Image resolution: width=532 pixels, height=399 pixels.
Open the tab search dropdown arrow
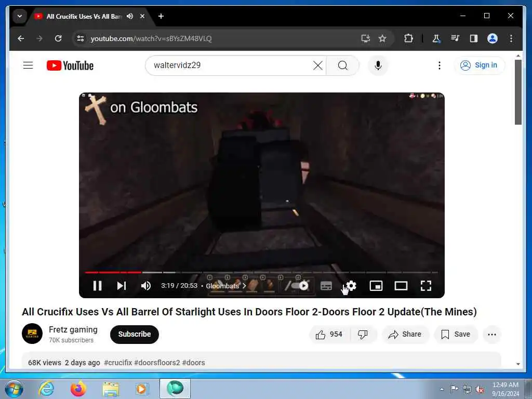[20, 16]
